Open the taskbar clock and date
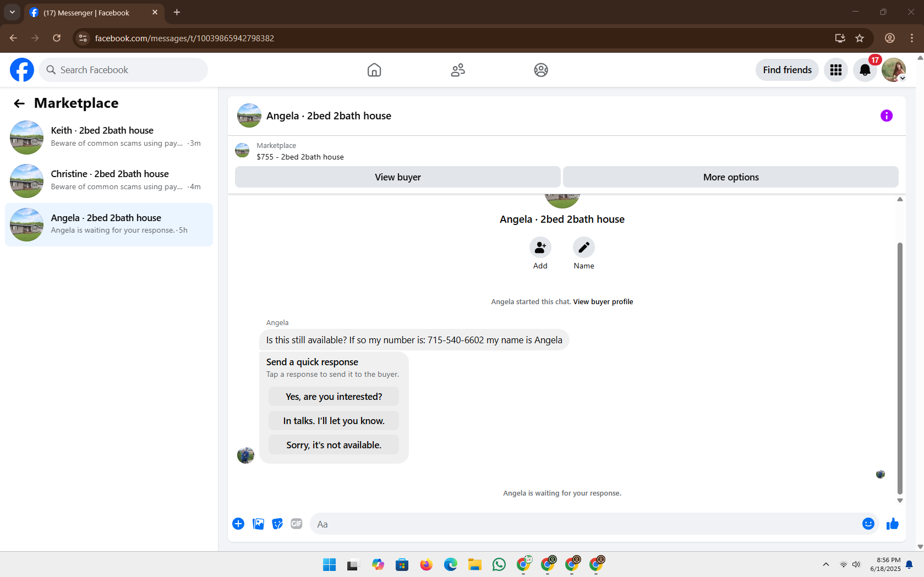 885,564
